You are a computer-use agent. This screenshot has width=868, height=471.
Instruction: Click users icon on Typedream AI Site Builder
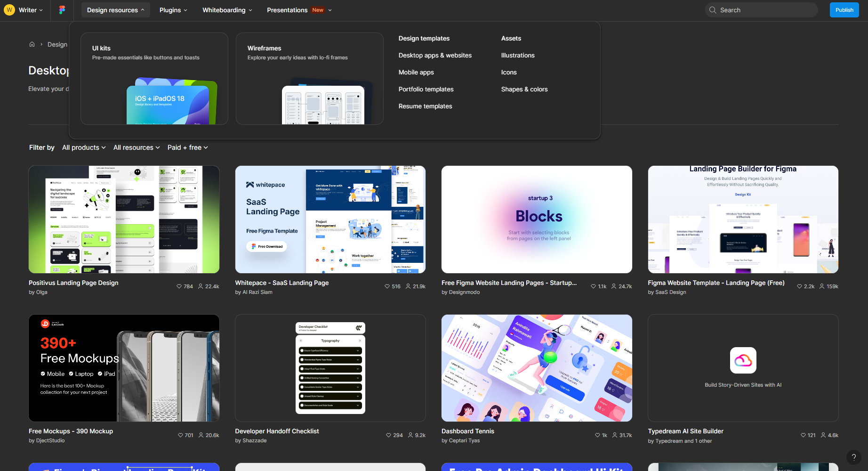pyautogui.click(x=823, y=435)
